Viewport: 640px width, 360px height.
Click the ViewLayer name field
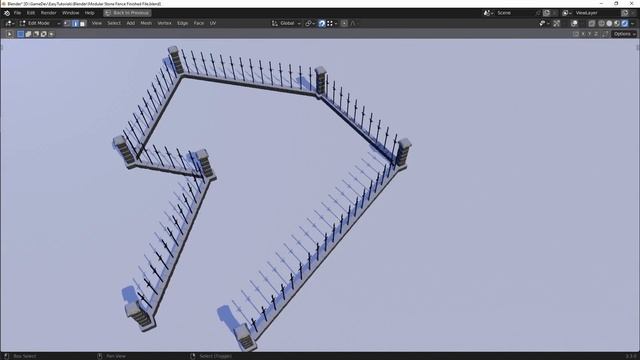pyautogui.click(x=597, y=13)
